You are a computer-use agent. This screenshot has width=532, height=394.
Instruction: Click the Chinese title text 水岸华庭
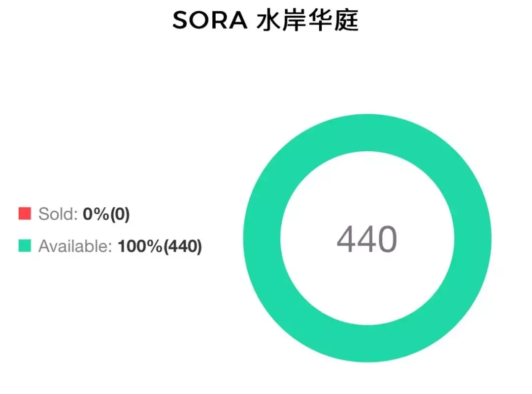[x=308, y=20]
